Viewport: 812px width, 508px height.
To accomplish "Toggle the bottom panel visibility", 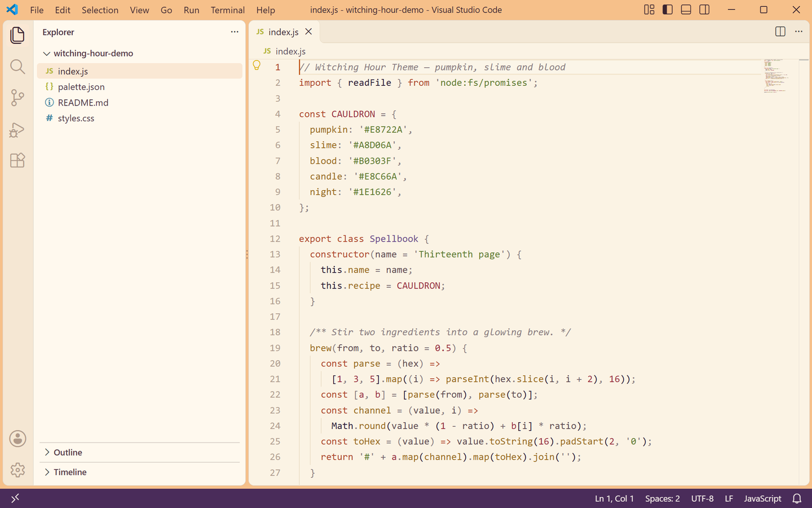I will [686, 10].
